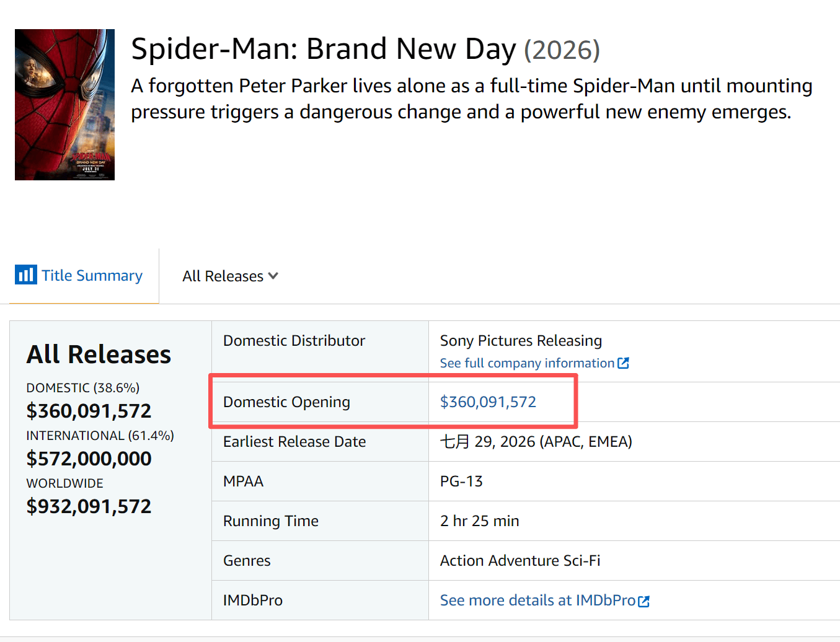
Task: Open the $360,091,572 domestic opening link
Action: pos(488,402)
